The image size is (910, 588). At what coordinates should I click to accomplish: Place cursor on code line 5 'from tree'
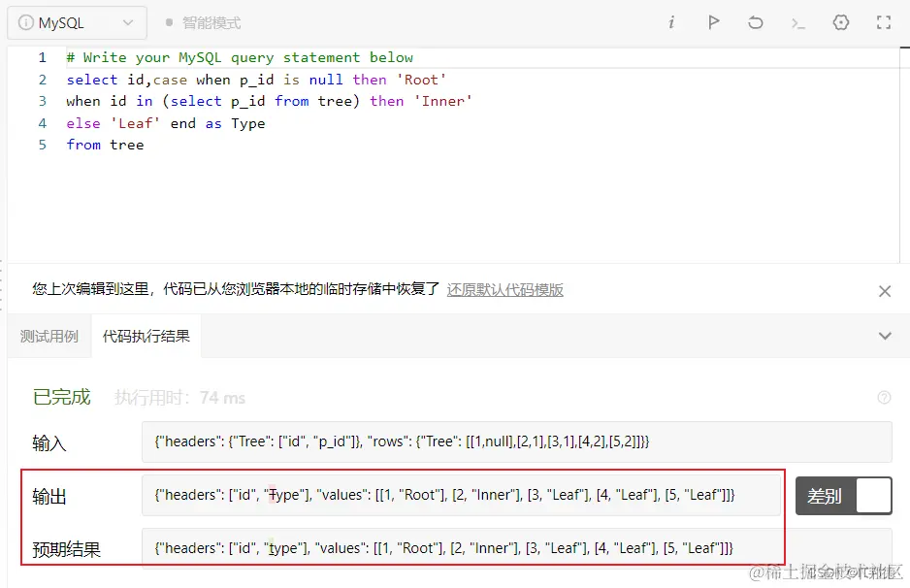pyautogui.click(x=105, y=145)
